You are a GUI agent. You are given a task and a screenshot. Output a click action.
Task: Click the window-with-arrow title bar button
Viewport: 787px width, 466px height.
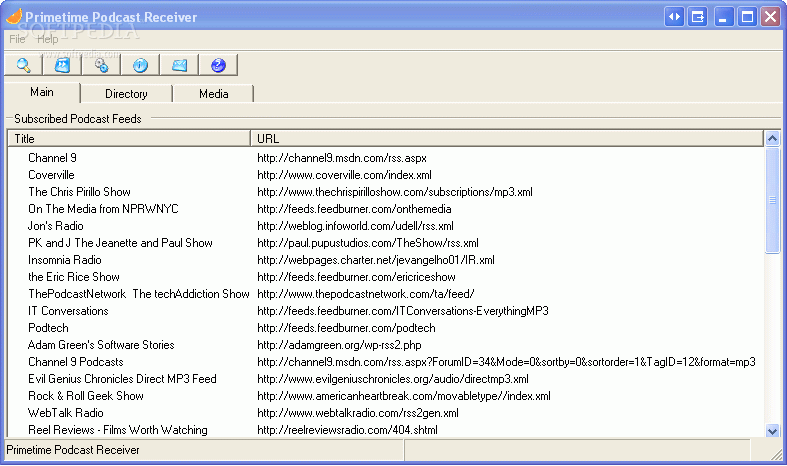pos(697,16)
